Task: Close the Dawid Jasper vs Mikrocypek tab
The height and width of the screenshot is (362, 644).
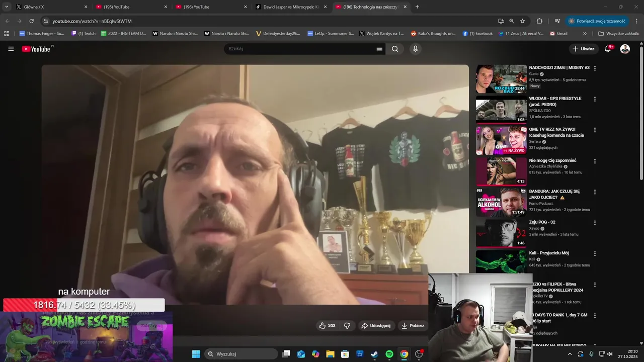Action: tap(325, 7)
